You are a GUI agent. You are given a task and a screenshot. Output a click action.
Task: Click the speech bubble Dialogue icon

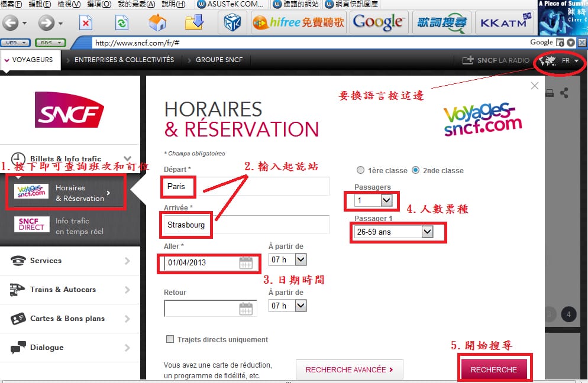pyautogui.click(x=18, y=348)
